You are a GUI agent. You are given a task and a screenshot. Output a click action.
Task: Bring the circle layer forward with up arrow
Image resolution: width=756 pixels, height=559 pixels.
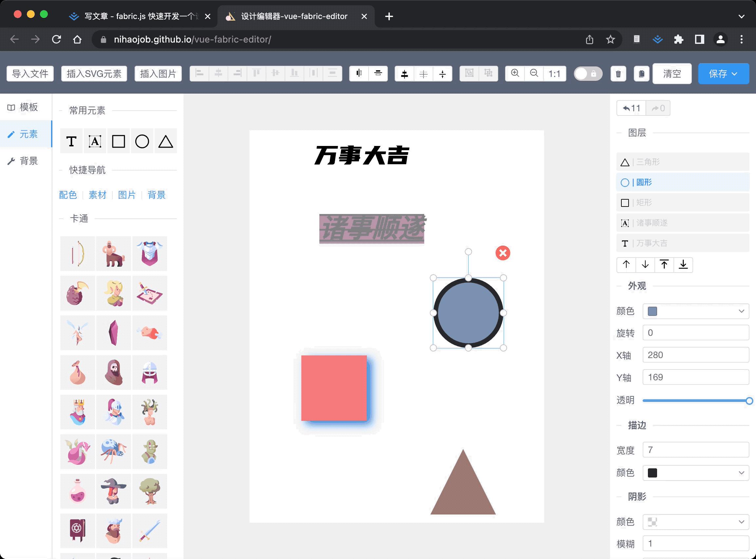click(x=626, y=265)
